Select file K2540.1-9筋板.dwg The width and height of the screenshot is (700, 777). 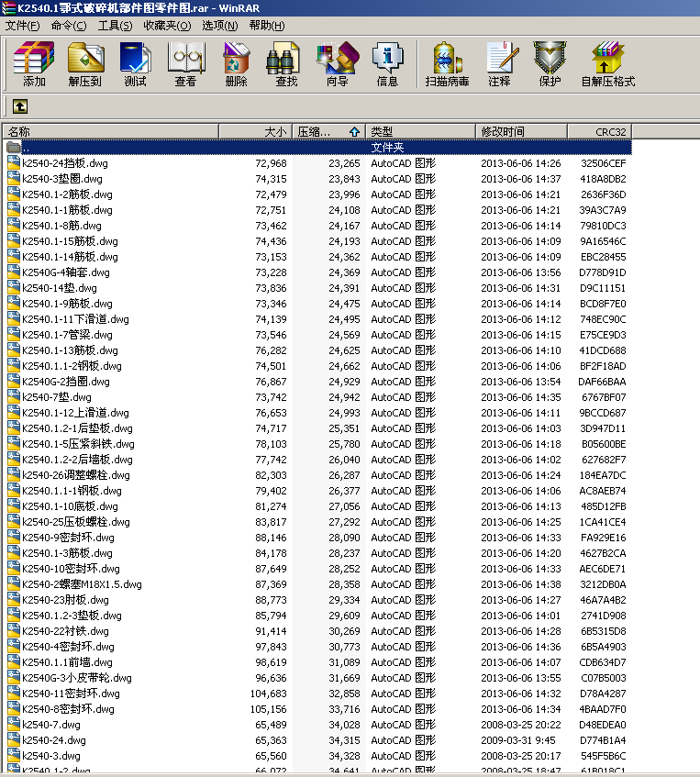pos(67,304)
